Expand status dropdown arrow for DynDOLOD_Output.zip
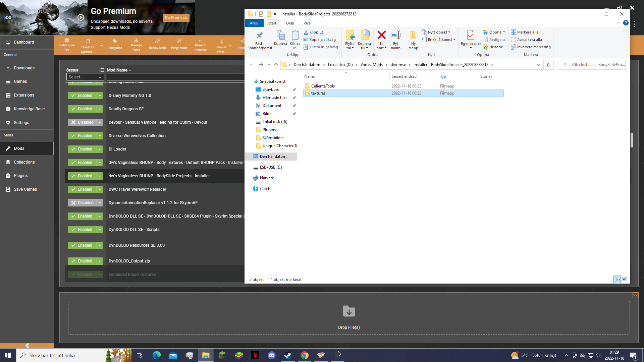This screenshot has height=362, width=644. (x=100, y=261)
